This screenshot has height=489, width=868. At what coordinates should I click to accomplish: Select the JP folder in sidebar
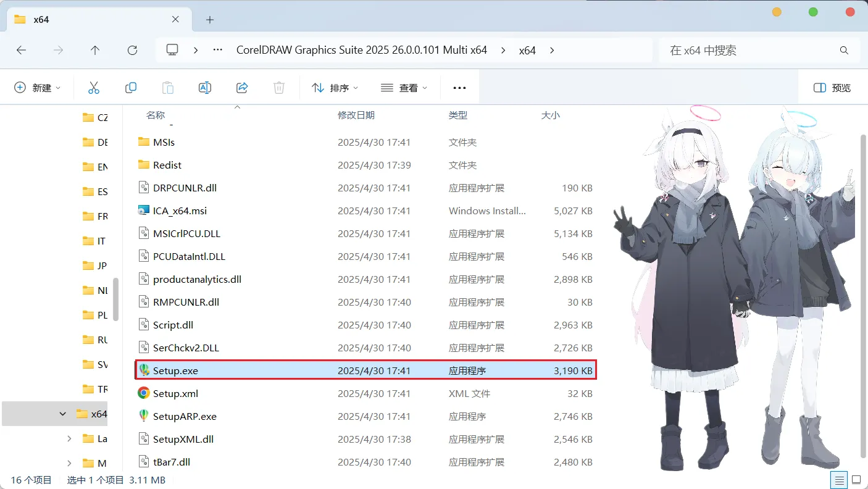pyautogui.click(x=95, y=265)
